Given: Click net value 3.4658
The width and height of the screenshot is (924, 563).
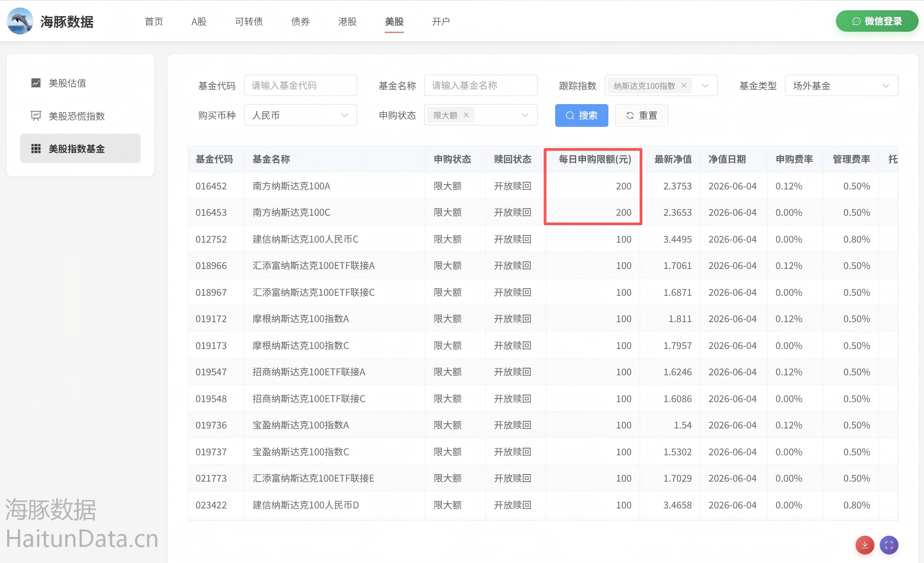Looking at the screenshot, I should pyautogui.click(x=677, y=505).
